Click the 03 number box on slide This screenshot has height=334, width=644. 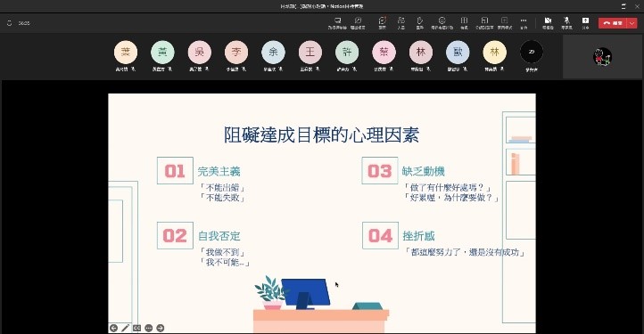(x=380, y=171)
